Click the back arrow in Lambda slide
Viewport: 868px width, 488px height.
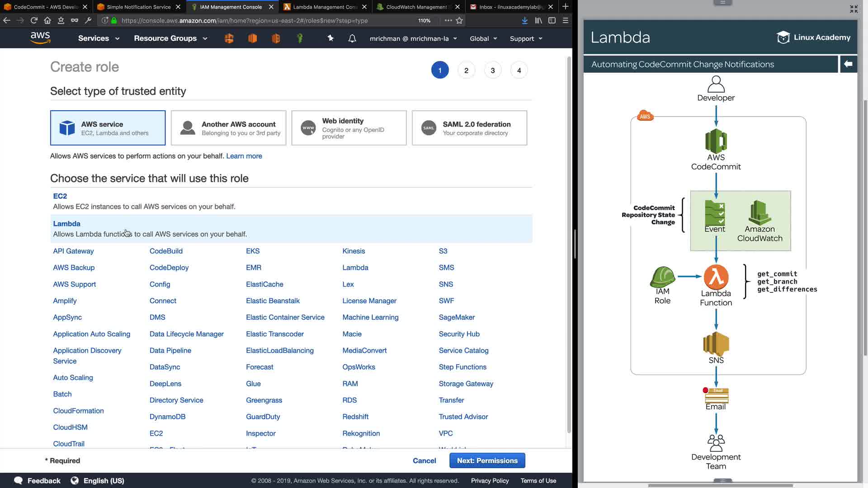848,64
